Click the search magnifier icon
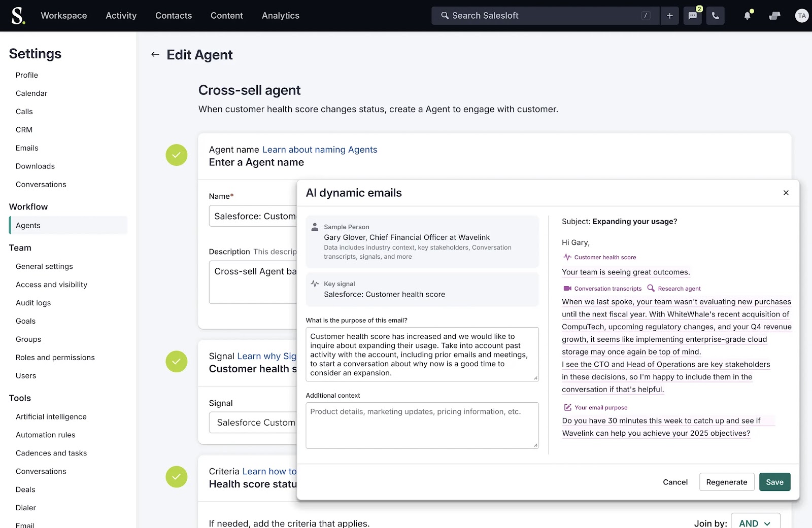The height and width of the screenshot is (528, 812). click(x=445, y=16)
